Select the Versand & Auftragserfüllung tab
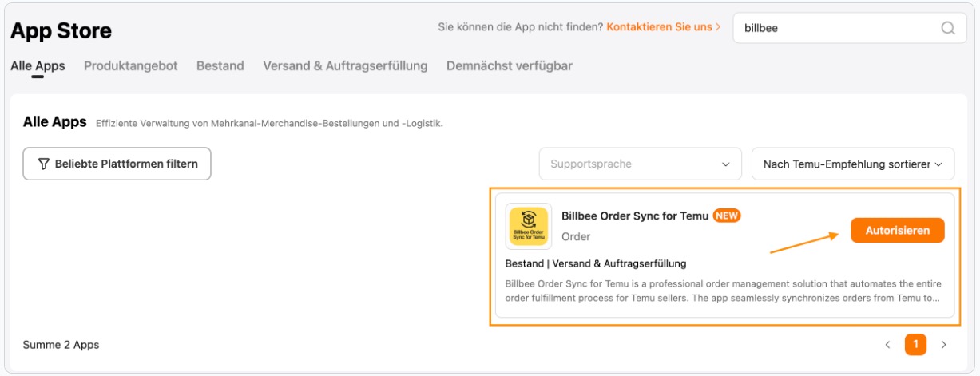 coord(345,66)
